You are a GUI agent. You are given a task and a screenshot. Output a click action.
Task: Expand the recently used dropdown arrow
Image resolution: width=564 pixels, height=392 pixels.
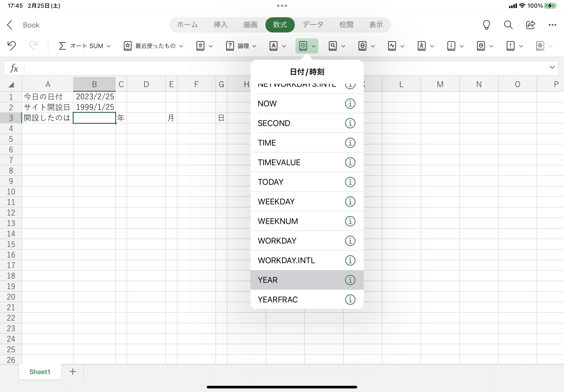181,46
